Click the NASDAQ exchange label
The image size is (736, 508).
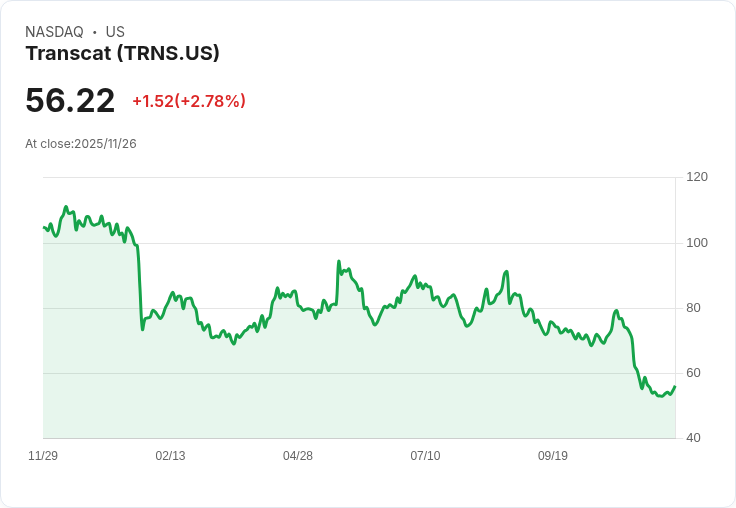click(54, 32)
